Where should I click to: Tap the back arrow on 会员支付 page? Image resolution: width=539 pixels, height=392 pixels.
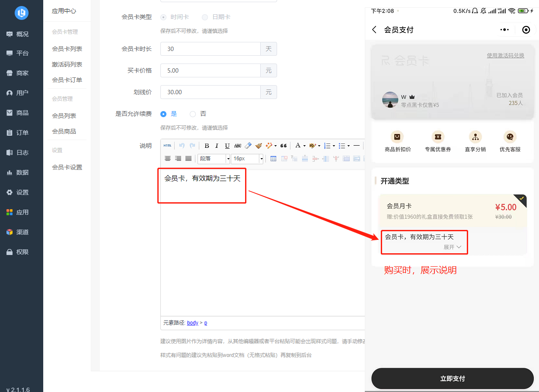[x=374, y=29]
